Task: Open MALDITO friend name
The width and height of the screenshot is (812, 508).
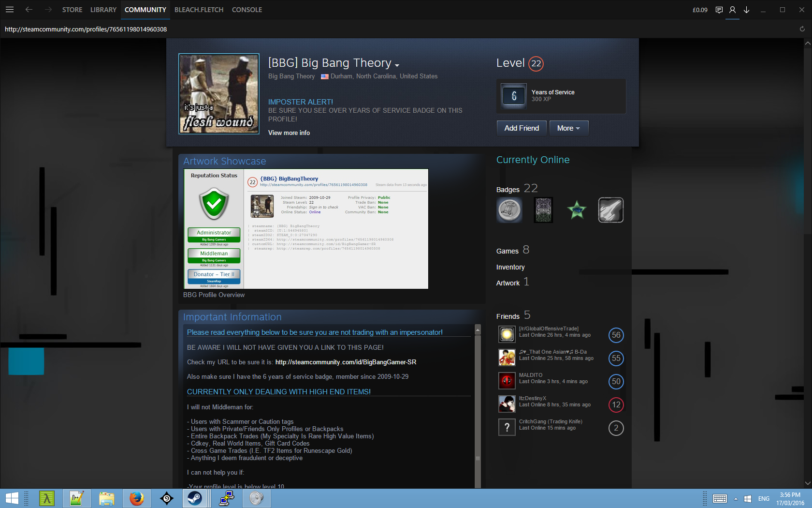Action: point(531,375)
